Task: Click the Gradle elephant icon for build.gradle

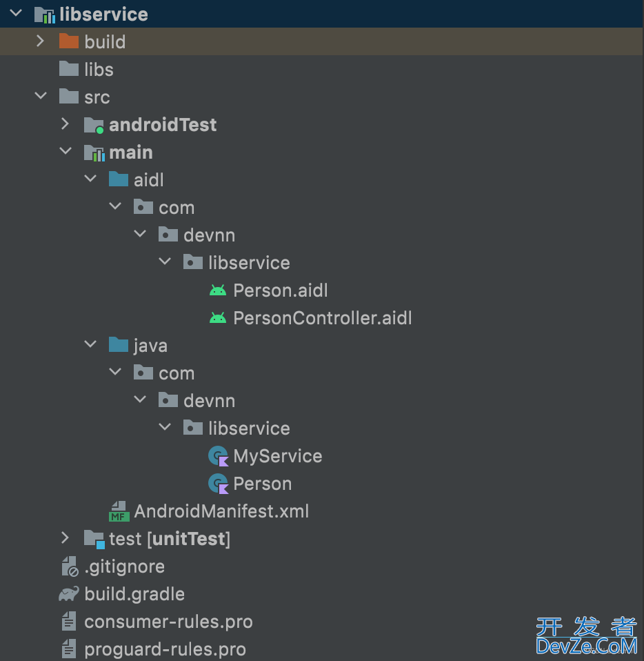Action: click(68, 594)
